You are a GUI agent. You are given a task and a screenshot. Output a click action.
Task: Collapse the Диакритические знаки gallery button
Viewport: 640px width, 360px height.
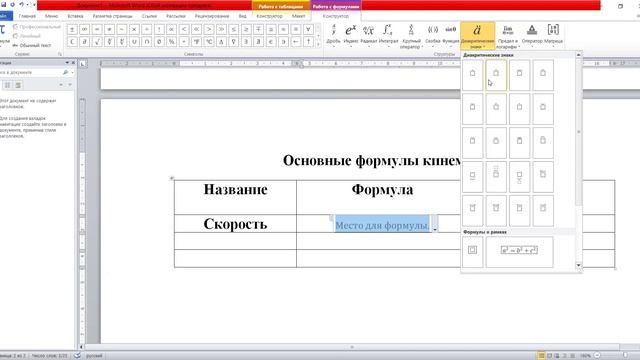478,36
